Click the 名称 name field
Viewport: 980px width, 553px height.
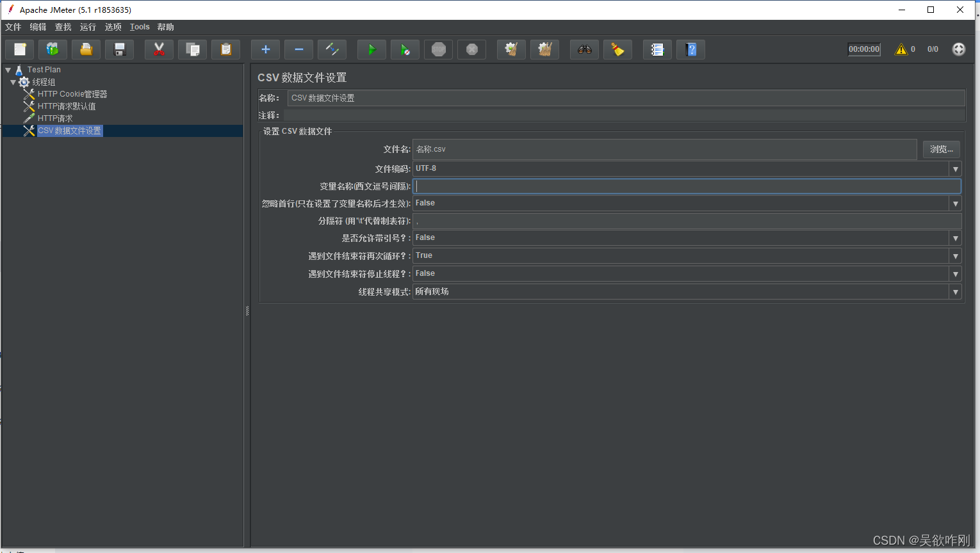(x=626, y=98)
